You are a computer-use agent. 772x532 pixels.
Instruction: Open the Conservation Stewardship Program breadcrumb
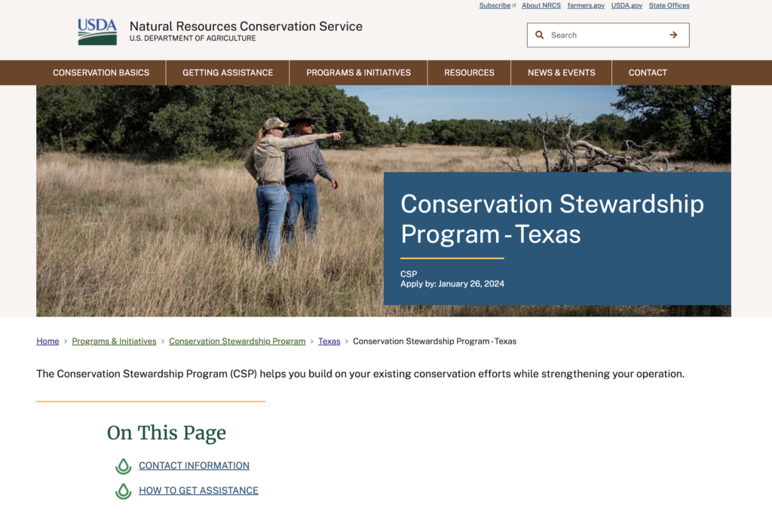(237, 341)
